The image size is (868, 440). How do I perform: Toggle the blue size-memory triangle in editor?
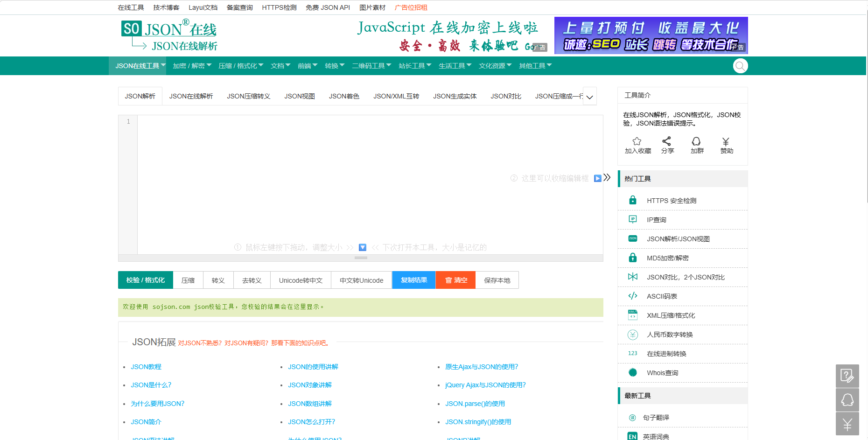(362, 247)
